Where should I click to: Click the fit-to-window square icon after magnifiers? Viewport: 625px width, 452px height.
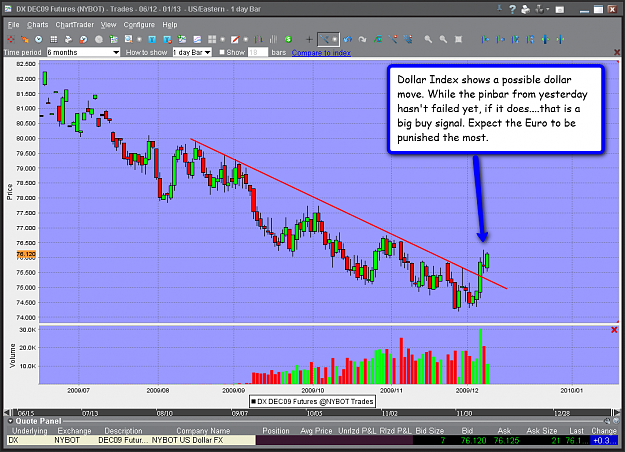pyautogui.click(x=458, y=39)
